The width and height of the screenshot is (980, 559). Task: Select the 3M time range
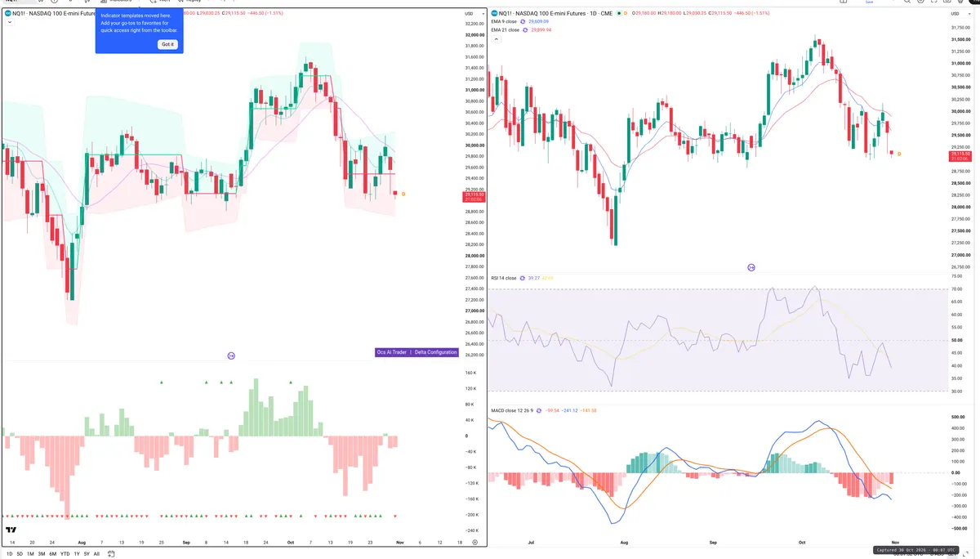[x=42, y=553]
